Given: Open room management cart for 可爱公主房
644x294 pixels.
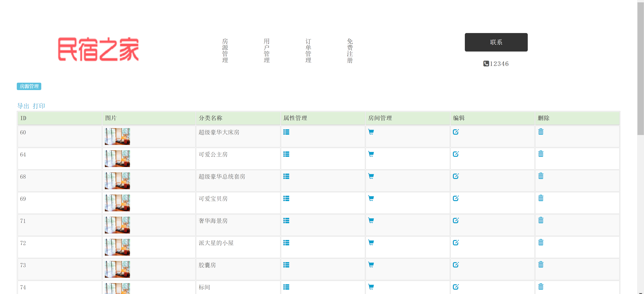Looking at the screenshot, I should tap(371, 154).
